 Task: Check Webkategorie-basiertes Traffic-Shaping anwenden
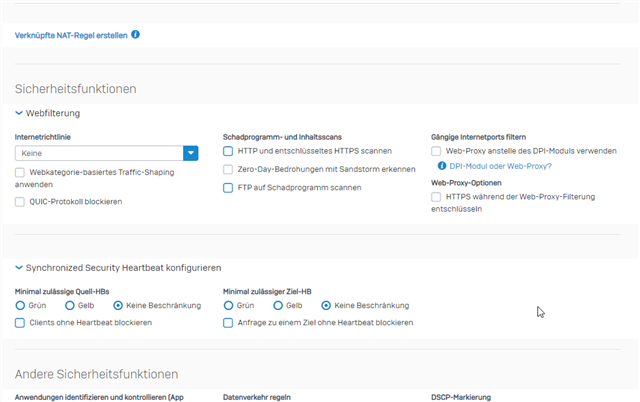(x=20, y=172)
